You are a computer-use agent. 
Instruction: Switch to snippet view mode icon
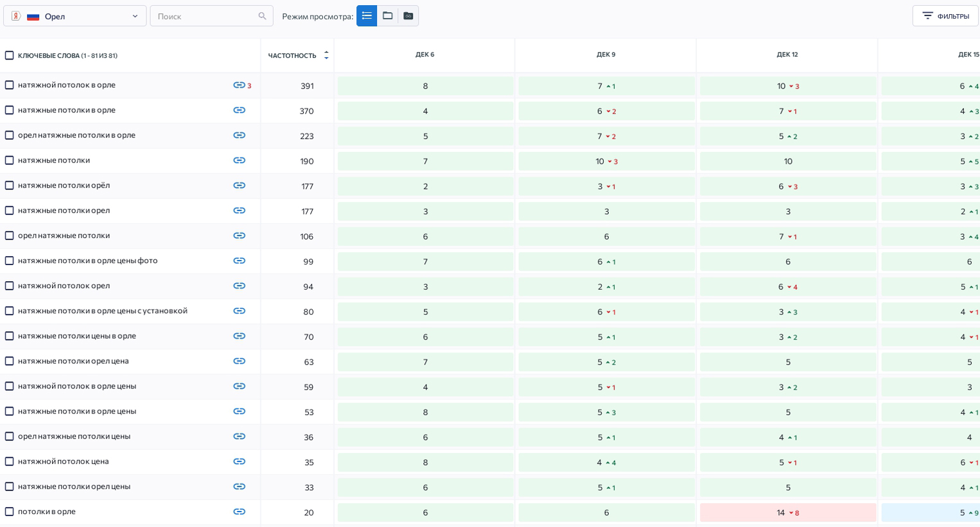[x=408, y=16]
